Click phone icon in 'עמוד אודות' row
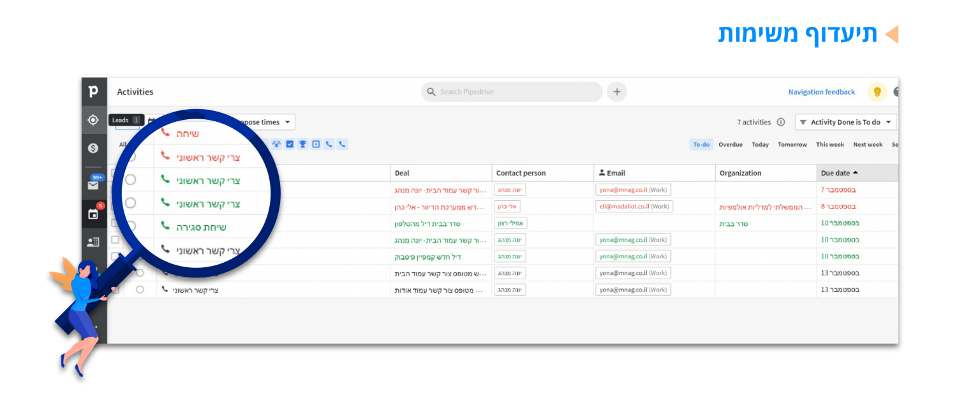The width and height of the screenshot is (980, 419). click(x=165, y=290)
